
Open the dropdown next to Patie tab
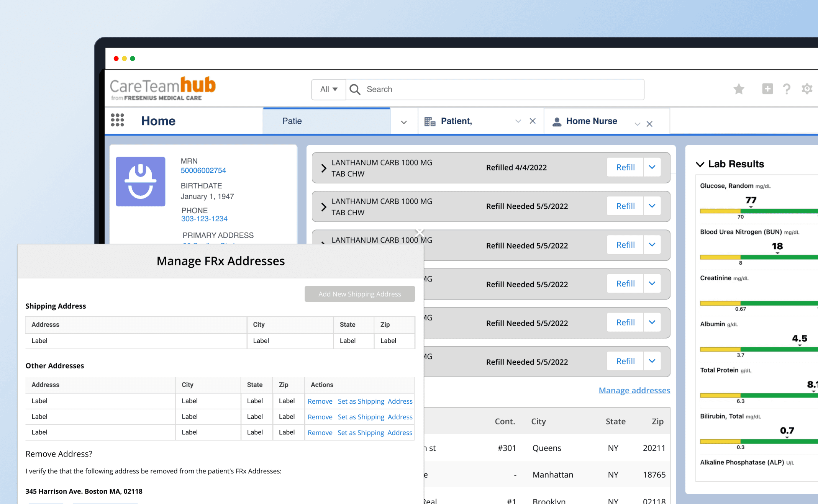404,122
